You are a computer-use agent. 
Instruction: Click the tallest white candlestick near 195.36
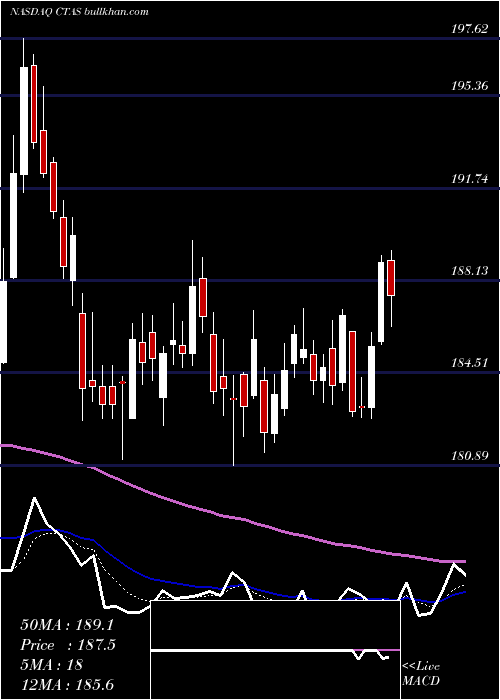click(24, 121)
